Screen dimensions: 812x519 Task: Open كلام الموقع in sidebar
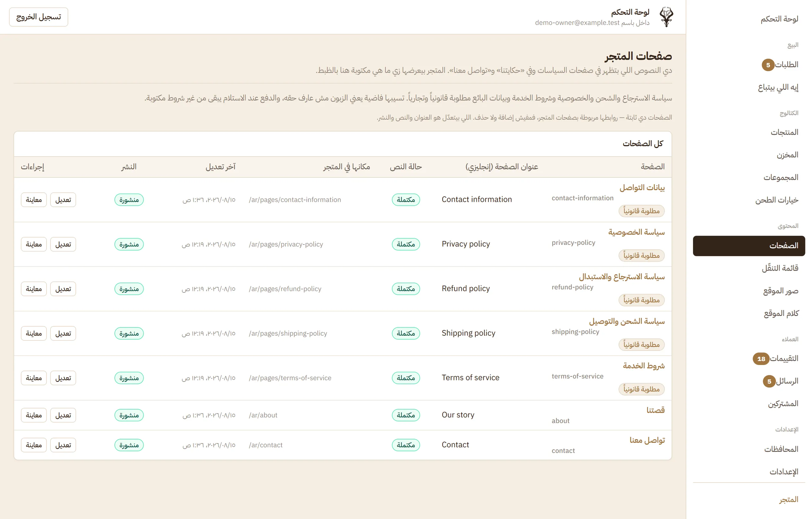[x=781, y=313]
